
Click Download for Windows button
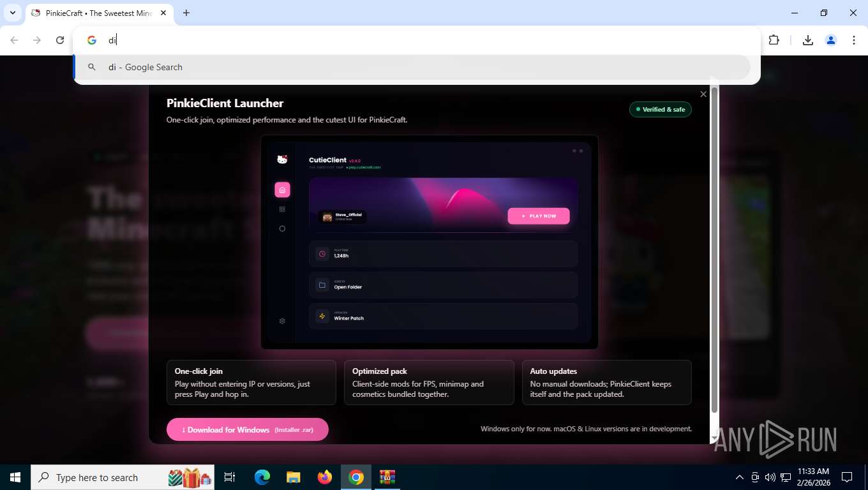[x=248, y=429]
